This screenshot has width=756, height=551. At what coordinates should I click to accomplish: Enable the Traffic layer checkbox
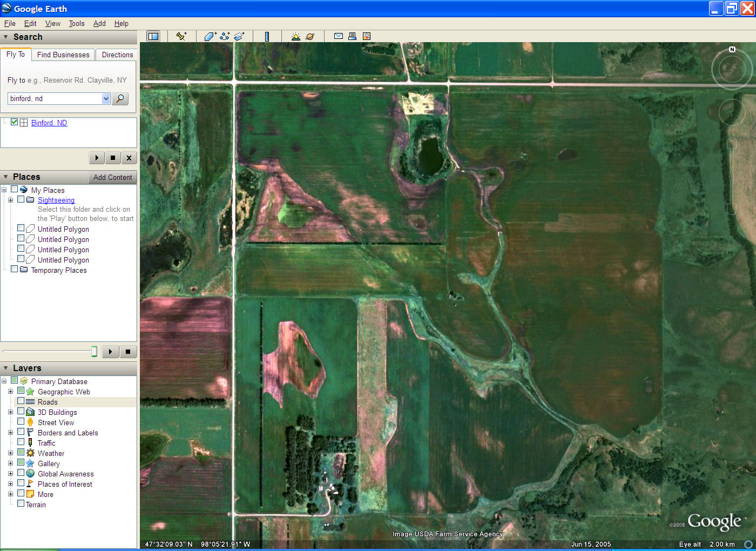[21, 442]
